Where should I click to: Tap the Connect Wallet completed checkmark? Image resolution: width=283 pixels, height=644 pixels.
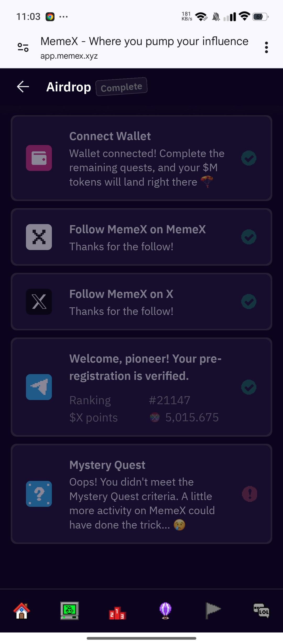248,158
